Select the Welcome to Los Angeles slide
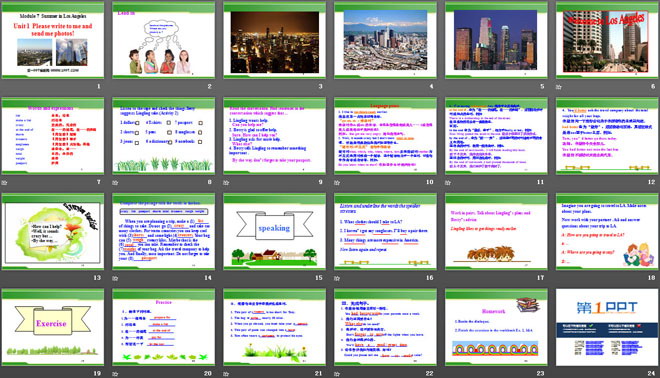The height and width of the screenshot is (378, 660). click(607, 40)
